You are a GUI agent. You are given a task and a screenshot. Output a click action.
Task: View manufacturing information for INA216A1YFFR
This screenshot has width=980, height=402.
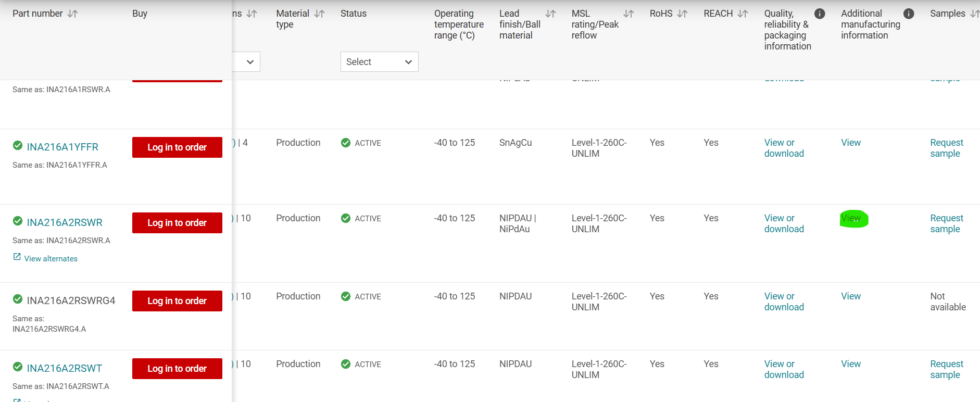pyautogui.click(x=851, y=143)
